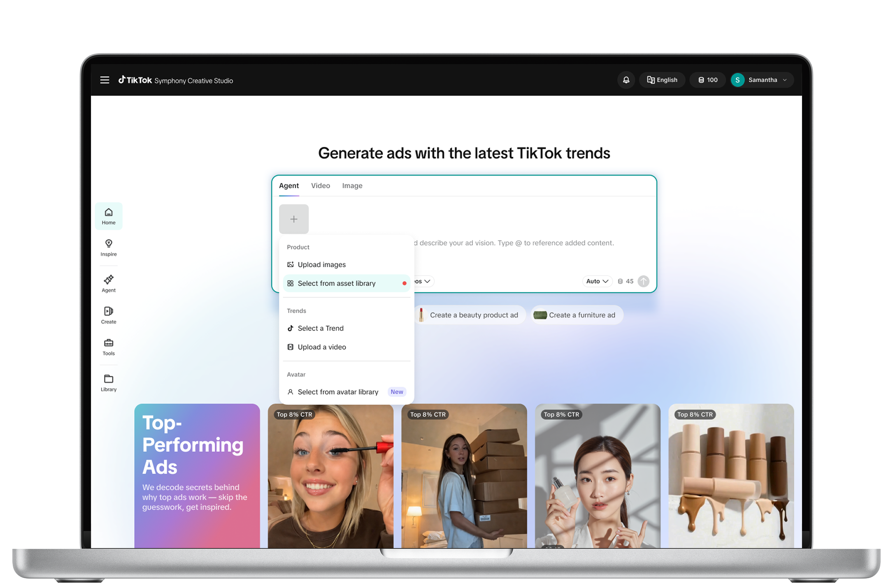View the 100 credits balance
The image size is (893, 588).
(708, 80)
